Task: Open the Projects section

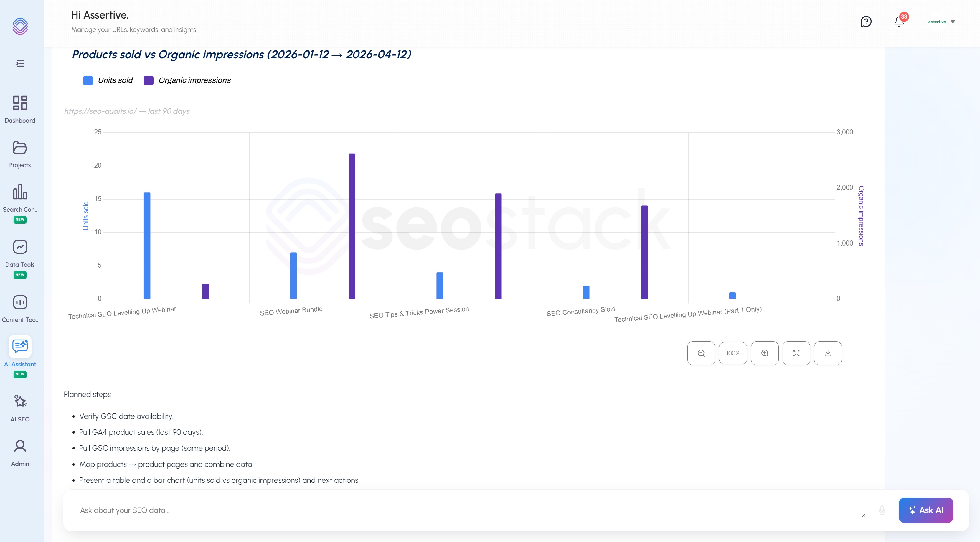Action: pos(20,153)
